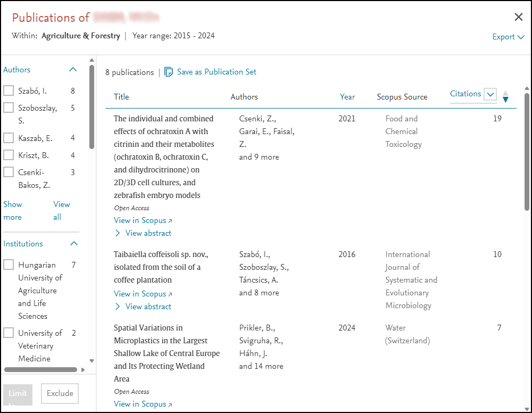Viewport: 532px width, 413px height.
Task: View ochratoxin A paper in Scopus
Action: [143, 220]
